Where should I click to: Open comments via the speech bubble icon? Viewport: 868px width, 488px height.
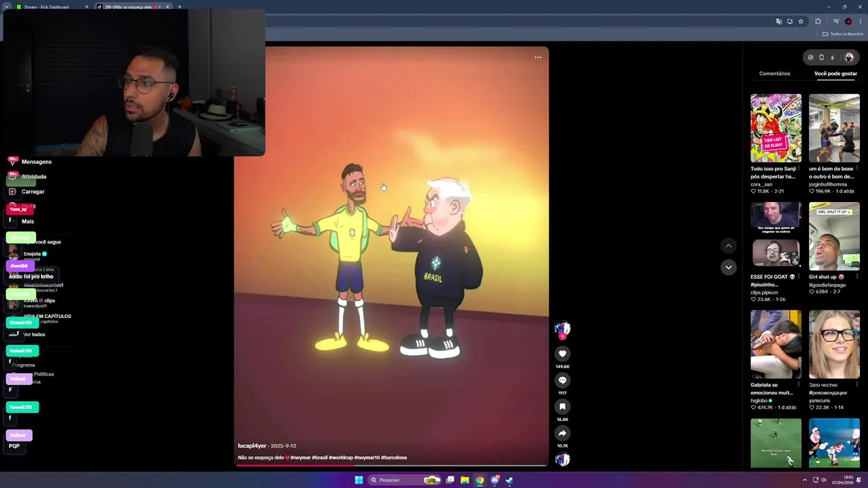[x=562, y=380]
